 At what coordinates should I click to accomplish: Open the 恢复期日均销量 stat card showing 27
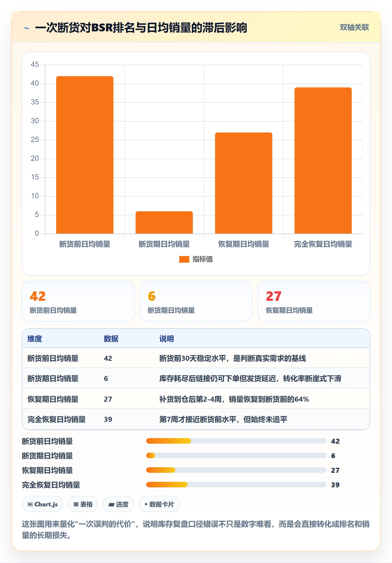tap(314, 301)
